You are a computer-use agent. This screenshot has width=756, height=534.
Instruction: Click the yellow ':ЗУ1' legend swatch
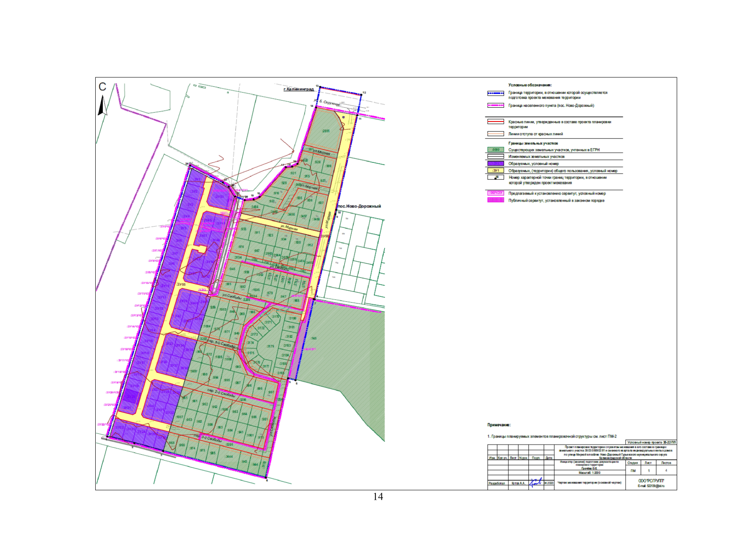[496, 170]
